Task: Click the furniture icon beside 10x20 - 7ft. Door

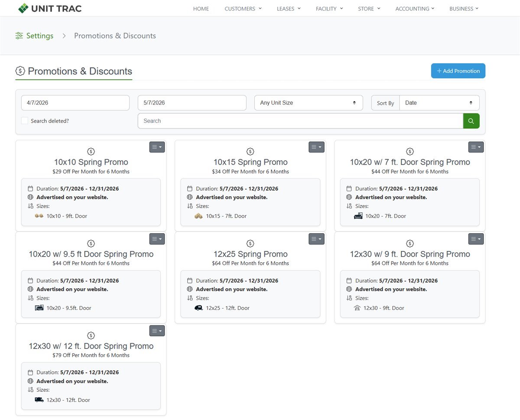Action: tap(358, 216)
